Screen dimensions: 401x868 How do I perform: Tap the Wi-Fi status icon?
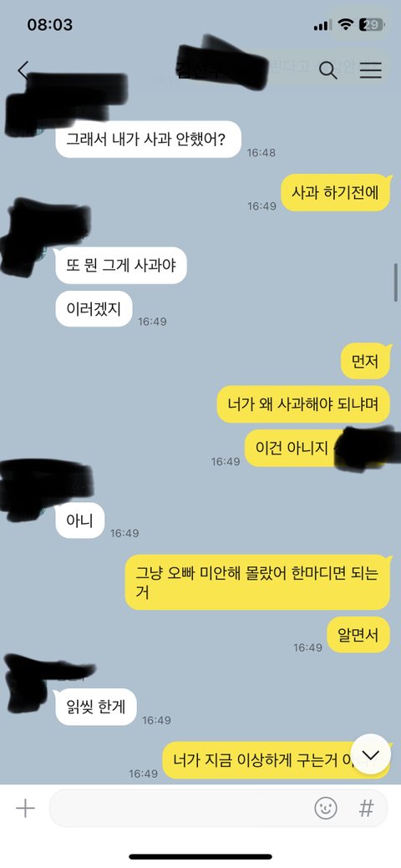[x=346, y=25]
